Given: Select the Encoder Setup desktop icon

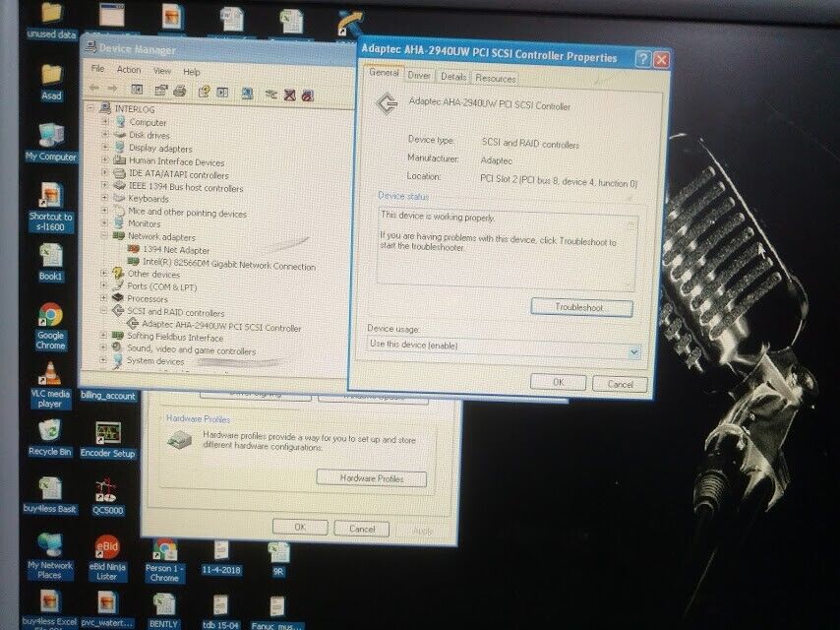Looking at the screenshot, I should point(107,440).
